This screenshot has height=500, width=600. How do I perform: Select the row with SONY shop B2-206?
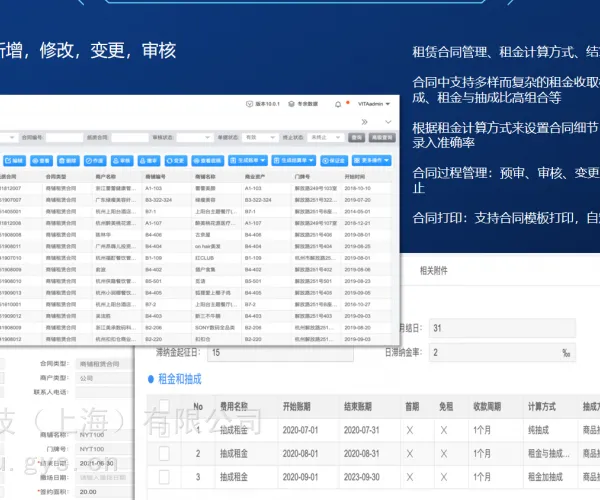(196, 327)
